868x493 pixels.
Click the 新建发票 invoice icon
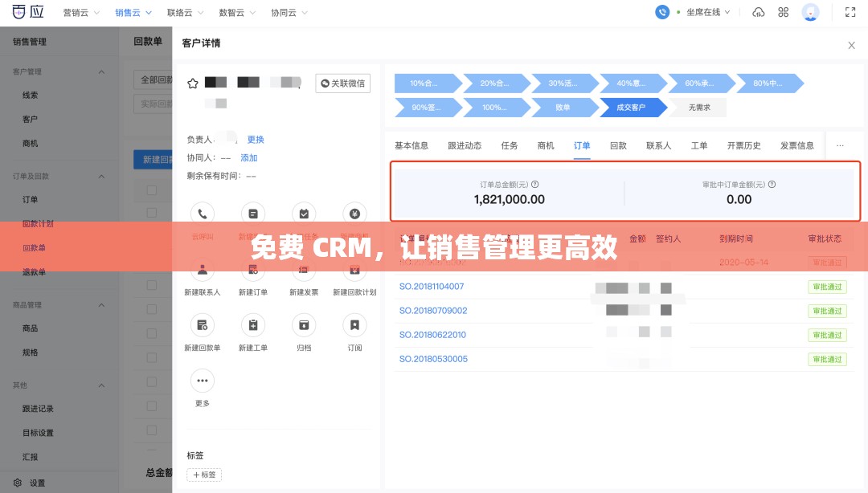[304, 270]
